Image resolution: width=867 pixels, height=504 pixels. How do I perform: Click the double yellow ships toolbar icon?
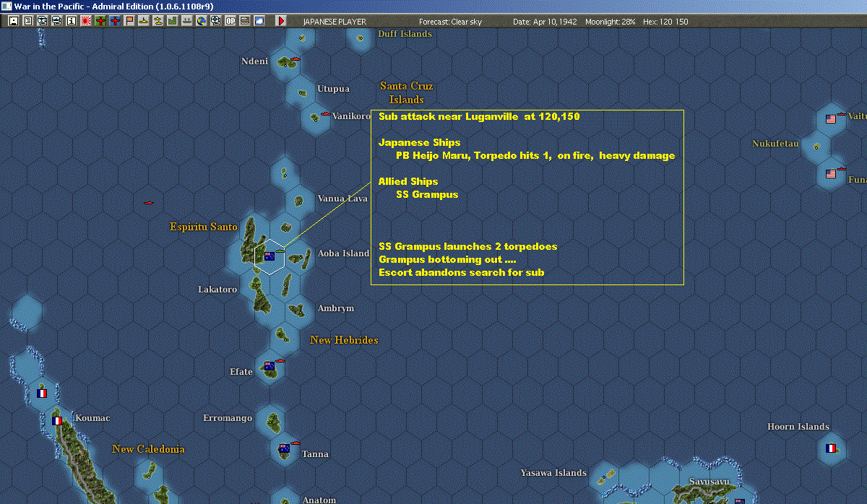pyautogui.click(x=158, y=21)
